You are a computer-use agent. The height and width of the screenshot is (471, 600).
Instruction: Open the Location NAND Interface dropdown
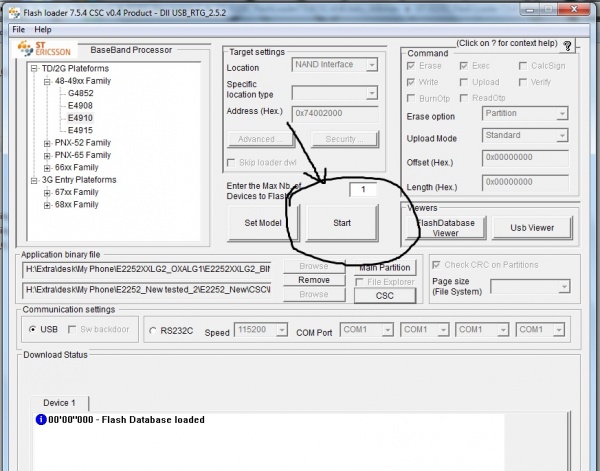pyautogui.click(x=372, y=65)
